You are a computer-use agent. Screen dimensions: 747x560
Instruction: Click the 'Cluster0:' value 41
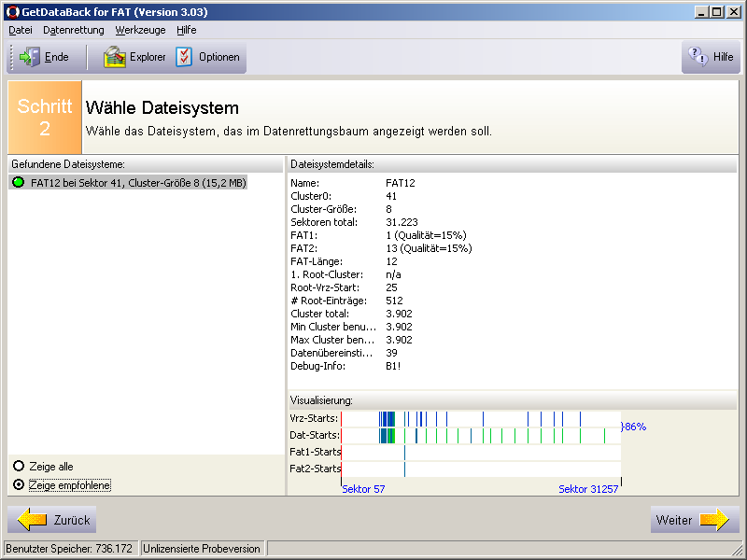tap(391, 196)
